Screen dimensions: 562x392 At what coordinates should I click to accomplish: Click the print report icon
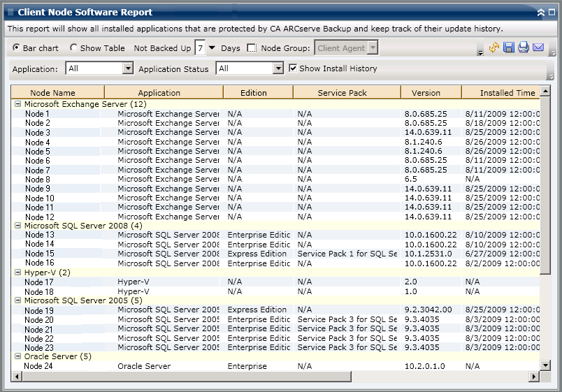[524, 48]
